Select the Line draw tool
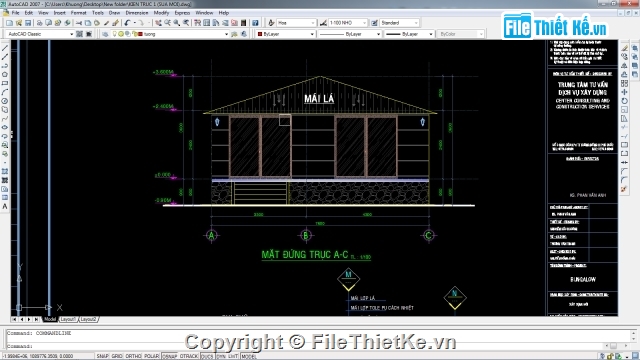Viewport: 640px width, 360px height. coord(5,48)
